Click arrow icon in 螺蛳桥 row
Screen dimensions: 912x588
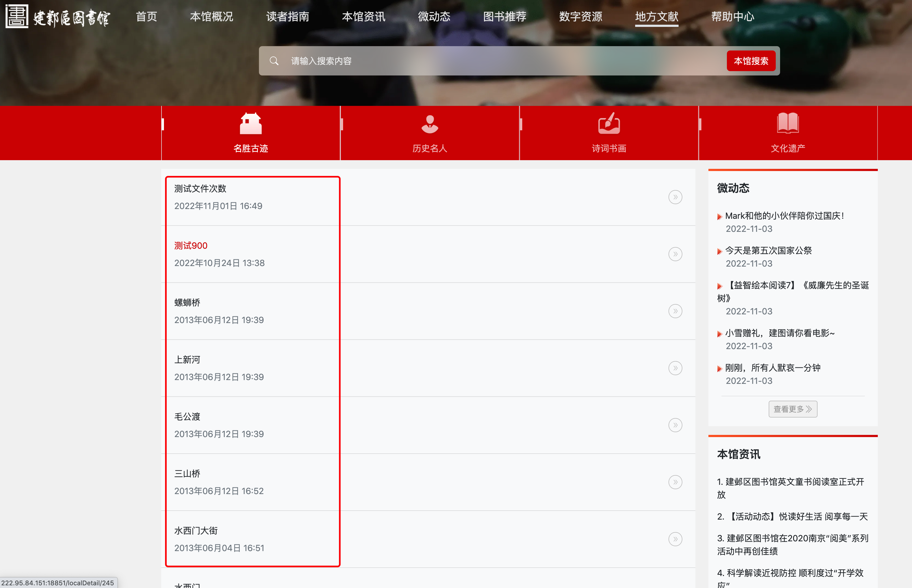[675, 311]
